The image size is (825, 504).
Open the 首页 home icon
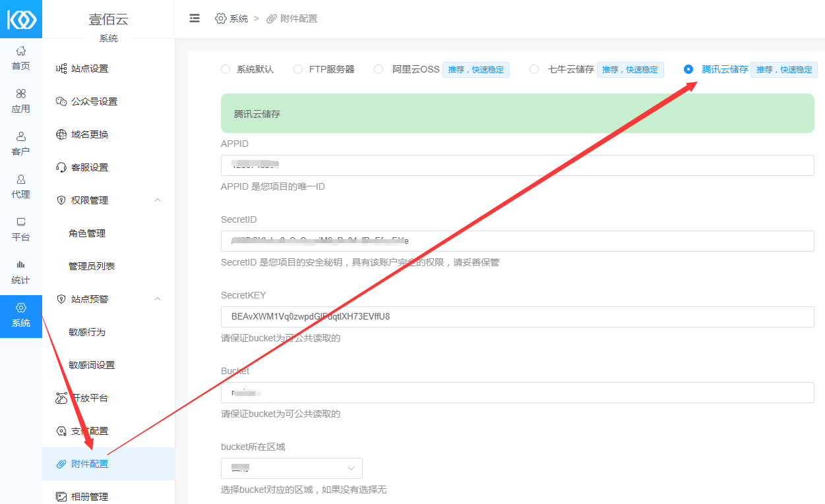click(x=21, y=51)
